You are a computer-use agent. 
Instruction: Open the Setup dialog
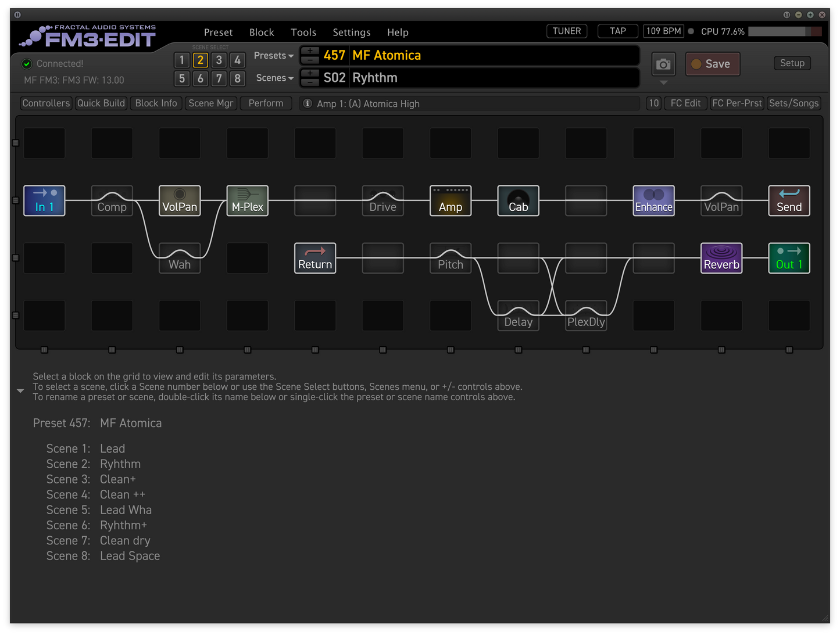792,63
